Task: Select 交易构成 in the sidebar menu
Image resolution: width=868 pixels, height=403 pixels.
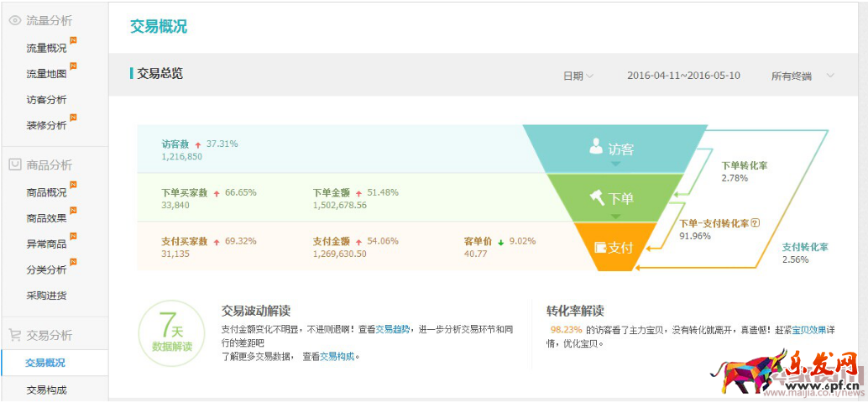Action: click(x=46, y=390)
